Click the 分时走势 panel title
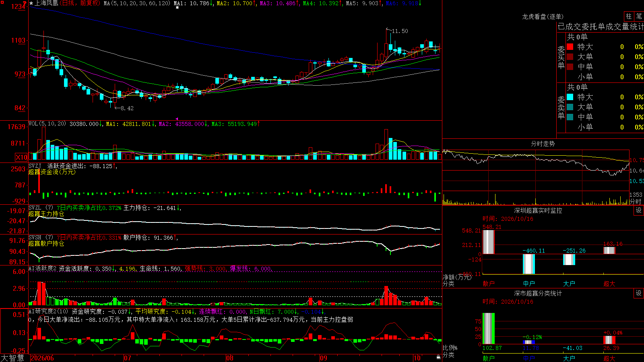644x362 pixels. tap(543, 144)
